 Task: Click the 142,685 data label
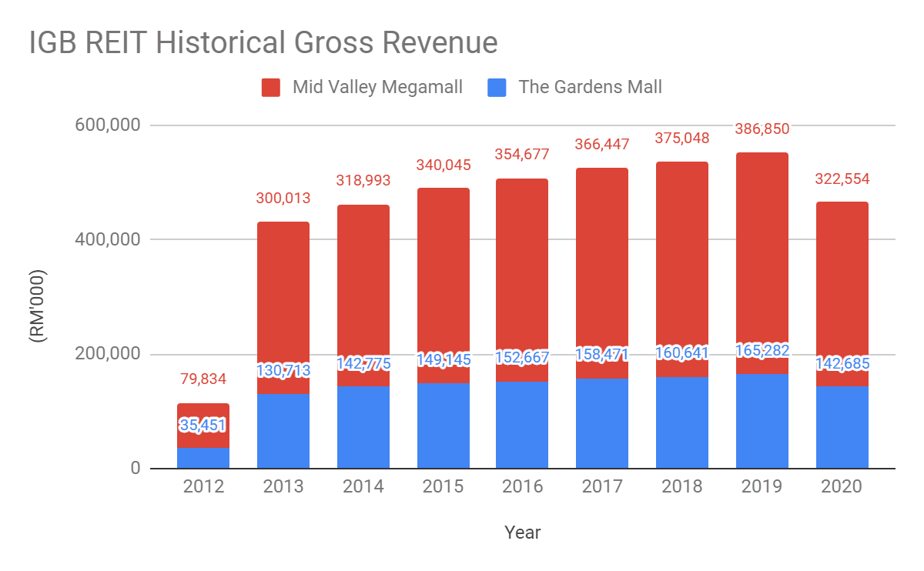(x=842, y=363)
